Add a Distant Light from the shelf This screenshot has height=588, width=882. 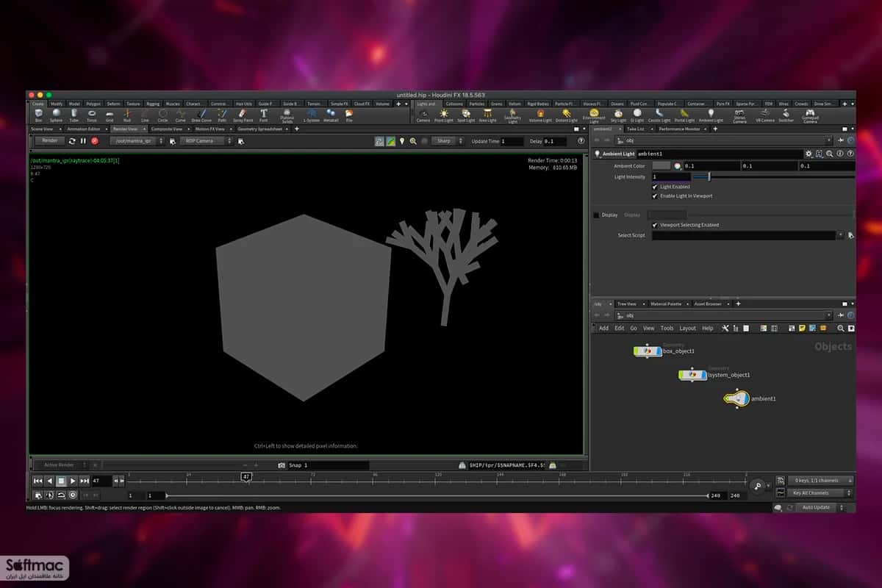566,115
